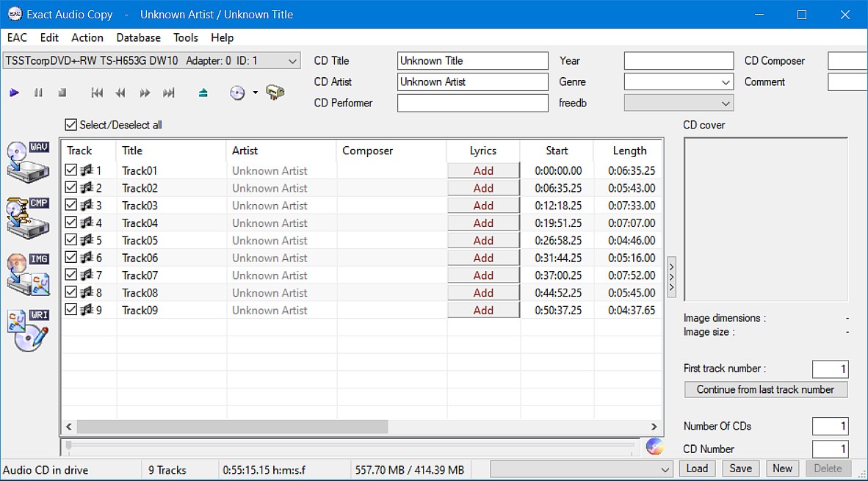868x481 pixels.
Task: Open the Tools menu
Action: (186, 37)
